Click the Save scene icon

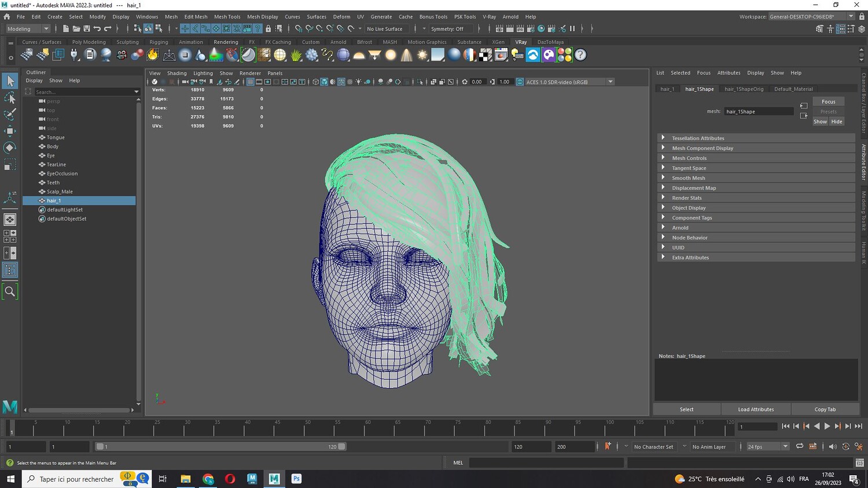87,28
